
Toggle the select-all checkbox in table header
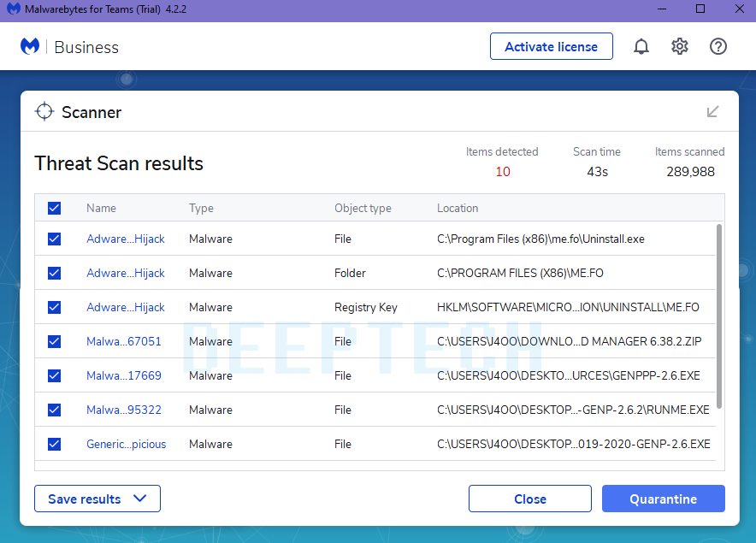55,208
